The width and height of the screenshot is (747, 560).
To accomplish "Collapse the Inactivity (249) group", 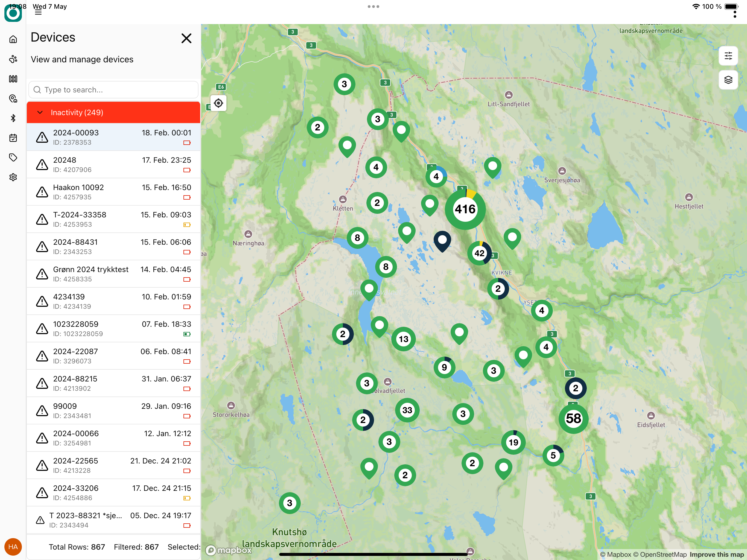I will tap(113, 112).
